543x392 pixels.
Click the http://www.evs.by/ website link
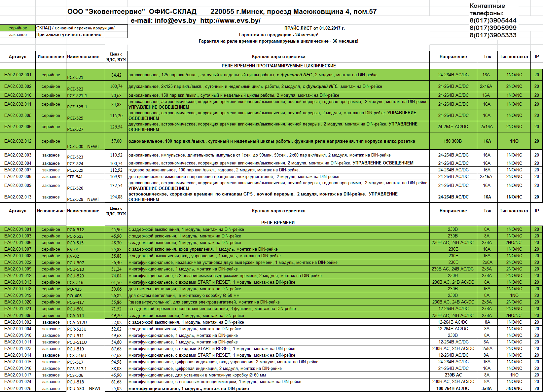230,20
